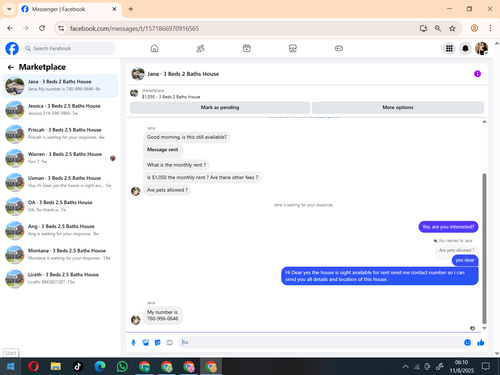This screenshot has height=375, width=500.
Task: View site information icon in address bar
Action: 61,28
